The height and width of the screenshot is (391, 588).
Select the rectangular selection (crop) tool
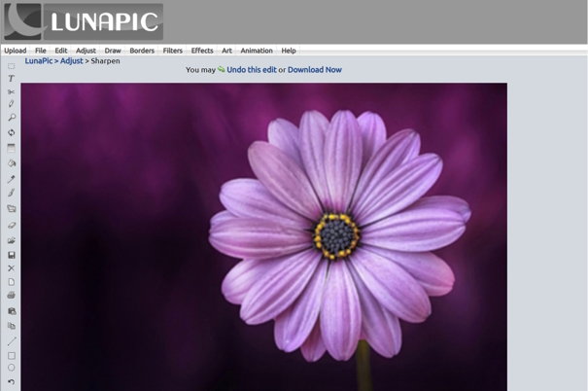(12, 66)
